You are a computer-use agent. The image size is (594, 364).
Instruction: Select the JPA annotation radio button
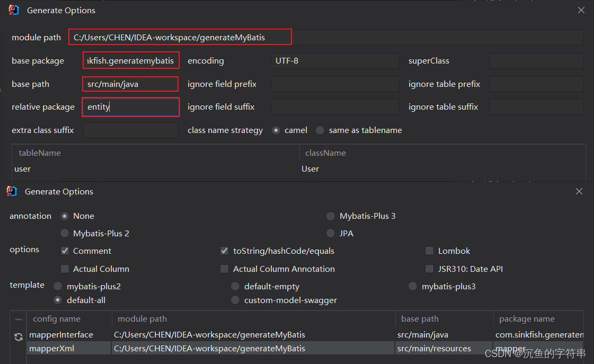tap(331, 233)
